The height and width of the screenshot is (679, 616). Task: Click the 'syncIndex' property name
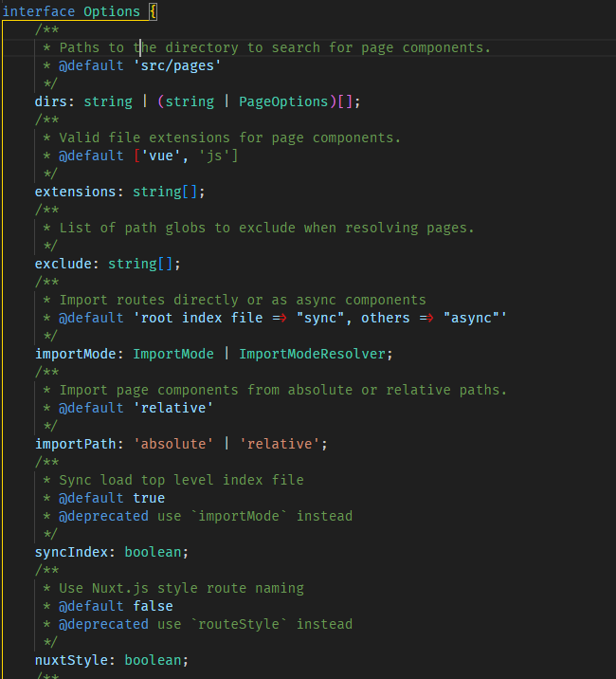tap(71, 552)
